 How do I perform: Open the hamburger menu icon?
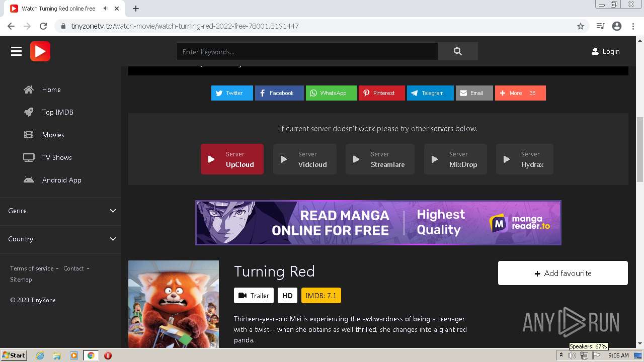16,51
